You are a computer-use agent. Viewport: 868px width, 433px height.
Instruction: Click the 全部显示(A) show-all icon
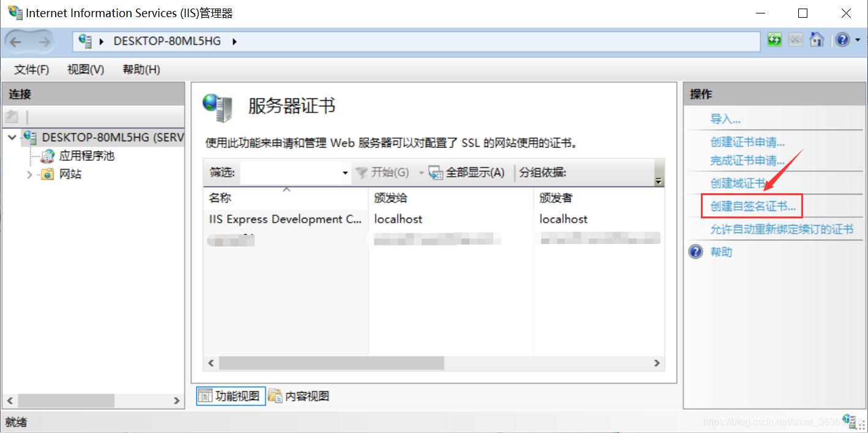[x=435, y=172]
